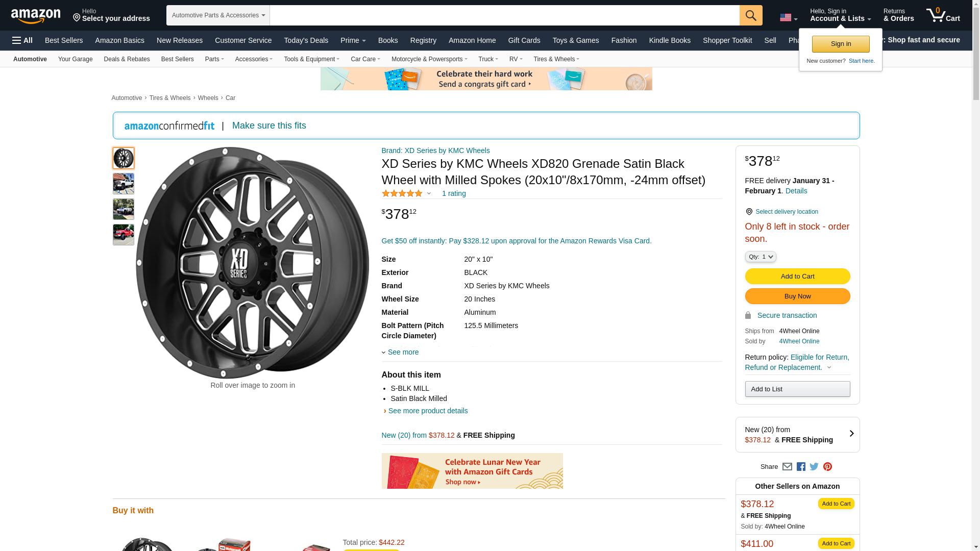The width and height of the screenshot is (980, 551).
Task: Click the search magnifier button
Action: (750, 15)
